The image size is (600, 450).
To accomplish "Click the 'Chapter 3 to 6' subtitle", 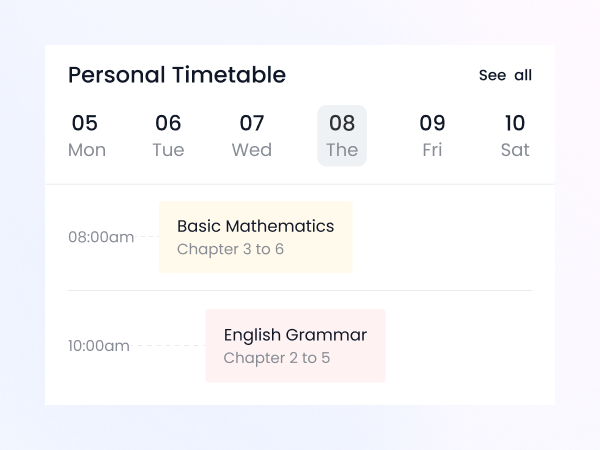I will [x=230, y=249].
